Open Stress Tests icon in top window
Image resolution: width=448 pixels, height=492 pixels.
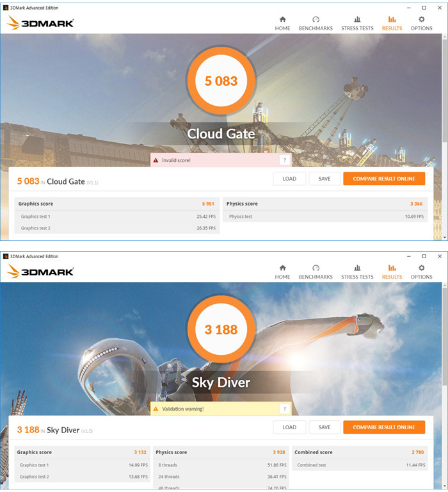[x=357, y=19]
